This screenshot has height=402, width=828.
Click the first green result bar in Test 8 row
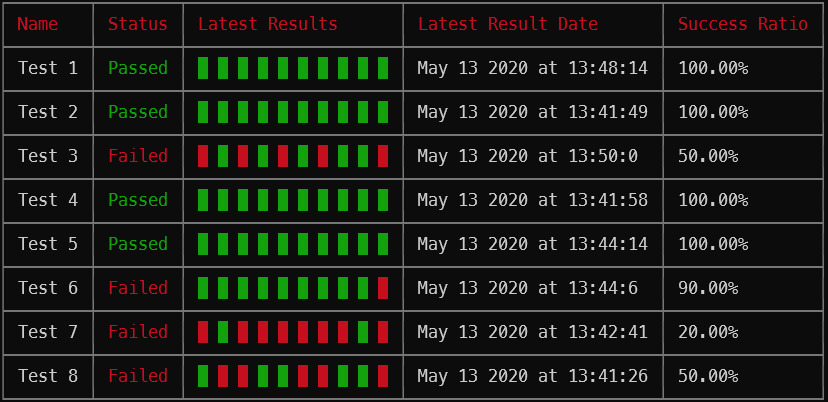click(x=203, y=376)
